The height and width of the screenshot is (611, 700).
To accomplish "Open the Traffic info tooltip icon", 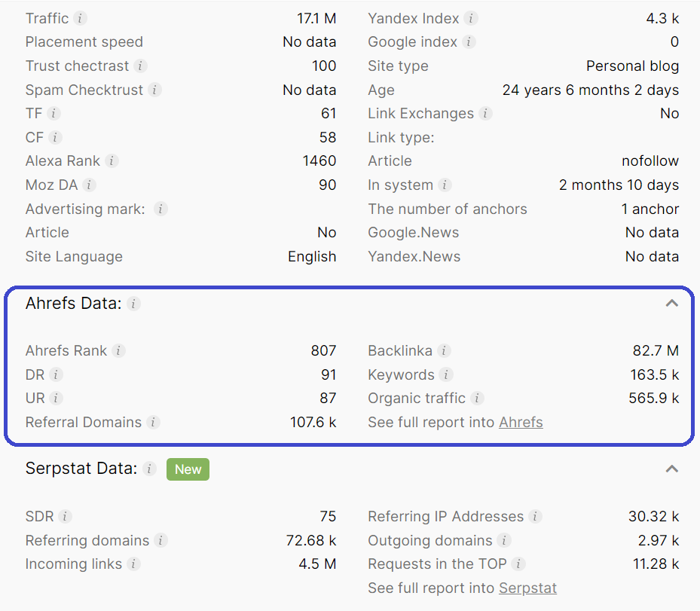I will click(81, 18).
